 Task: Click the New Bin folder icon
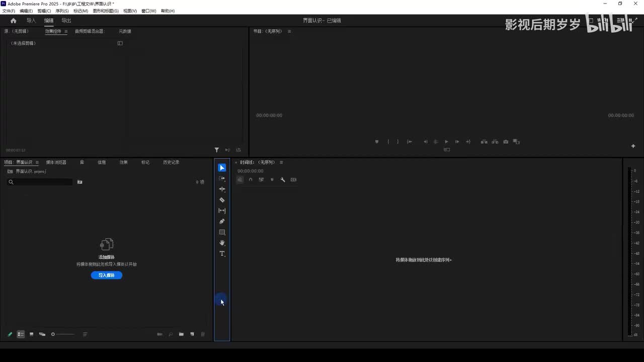point(181,334)
